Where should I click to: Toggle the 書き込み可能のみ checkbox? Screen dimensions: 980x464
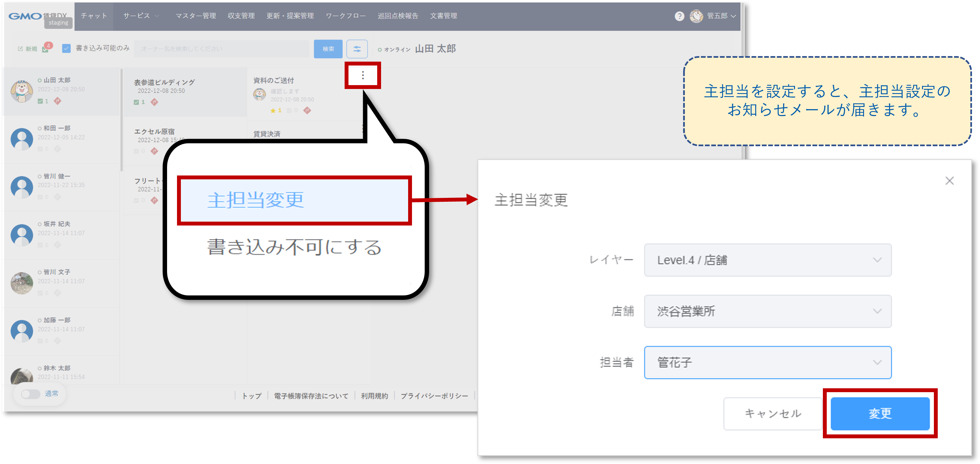(66, 48)
